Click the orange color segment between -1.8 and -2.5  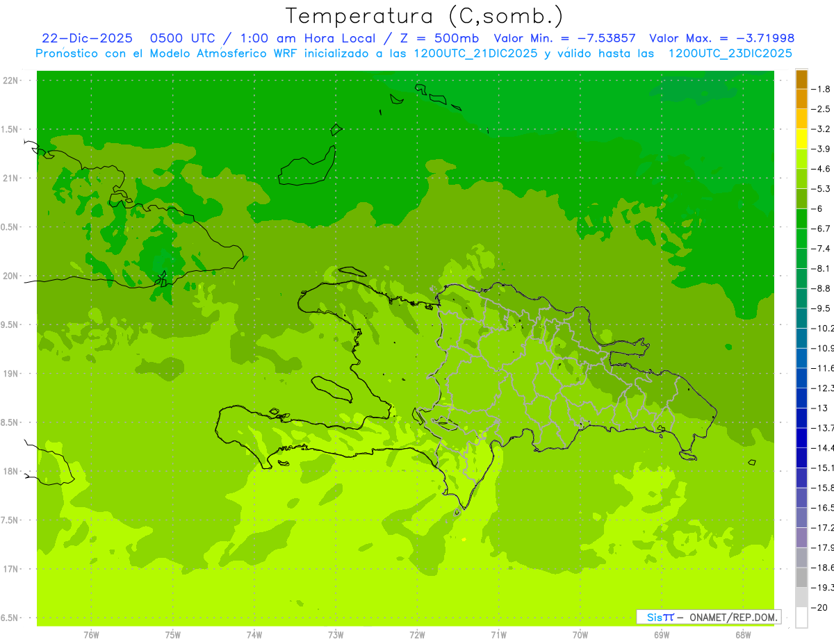(x=801, y=99)
